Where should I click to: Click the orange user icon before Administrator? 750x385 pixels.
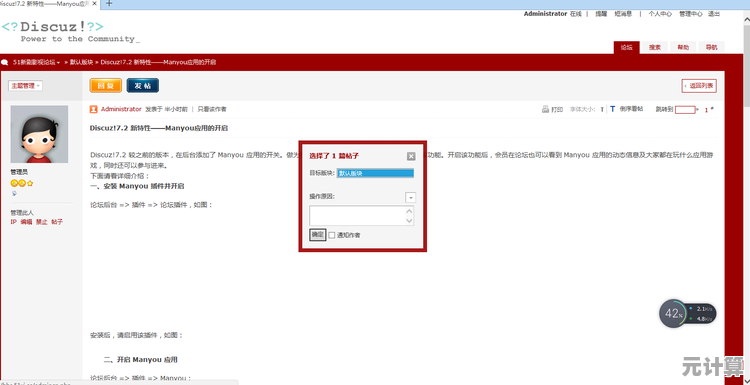(x=94, y=109)
